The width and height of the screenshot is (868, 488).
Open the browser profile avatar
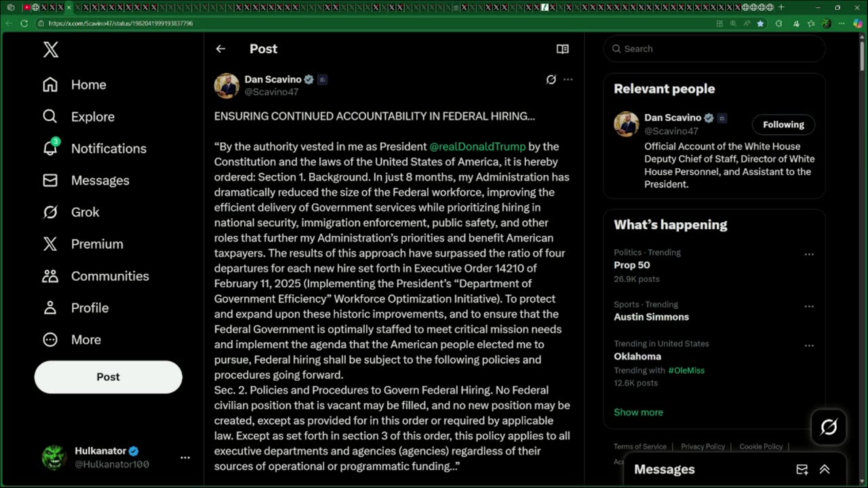tap(826, 23)
